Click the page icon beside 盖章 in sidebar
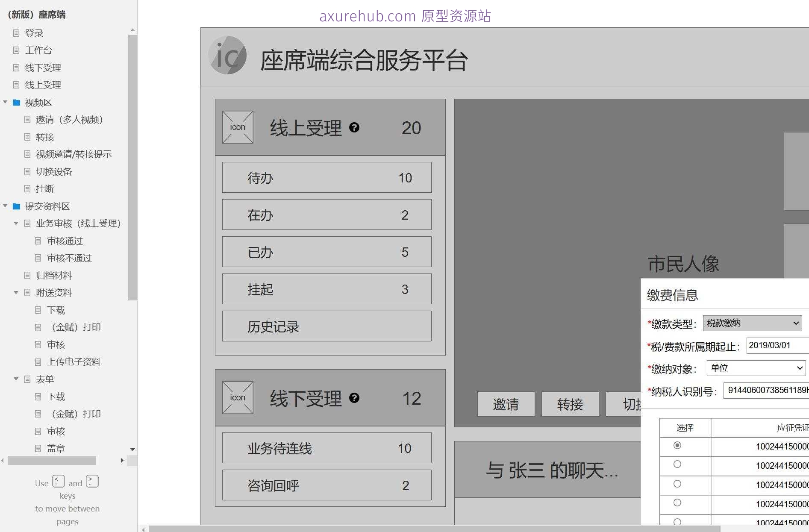Screen dimensions: 809x532 pyautogui.click(x=38, y=448)
